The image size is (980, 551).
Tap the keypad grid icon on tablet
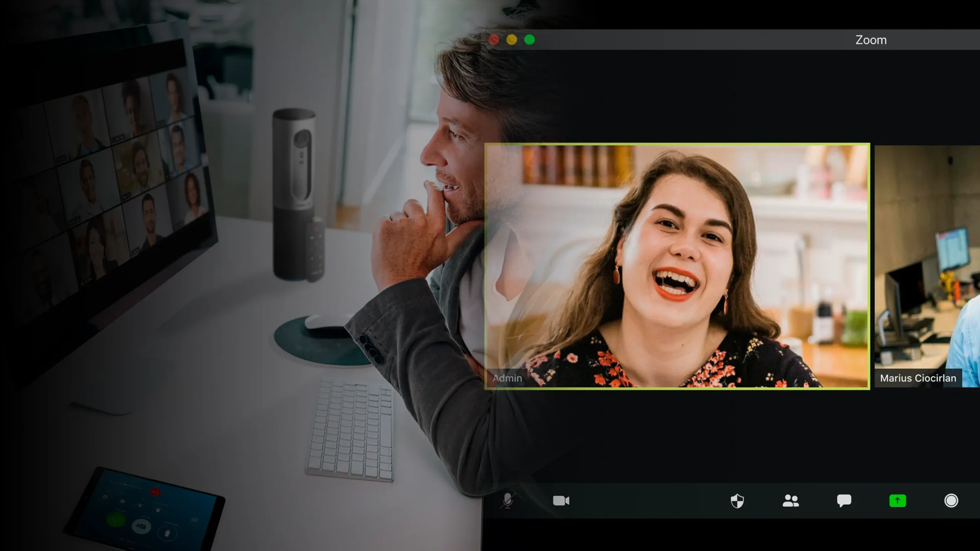(194, 520)
